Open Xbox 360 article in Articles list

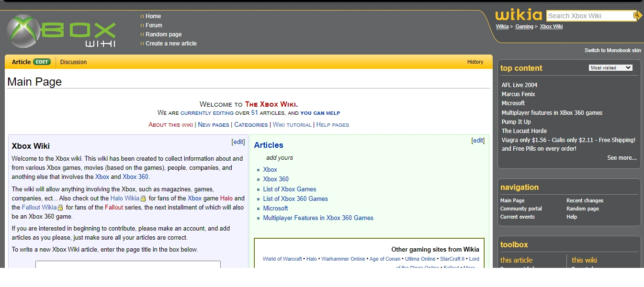276,179
